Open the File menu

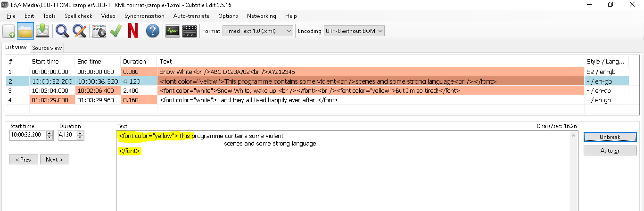click(x=11, y=16)
